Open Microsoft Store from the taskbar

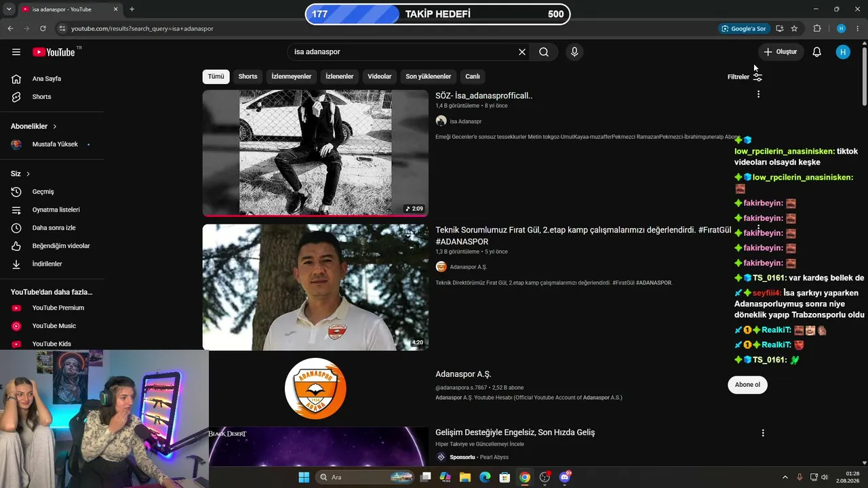[505, 477]
